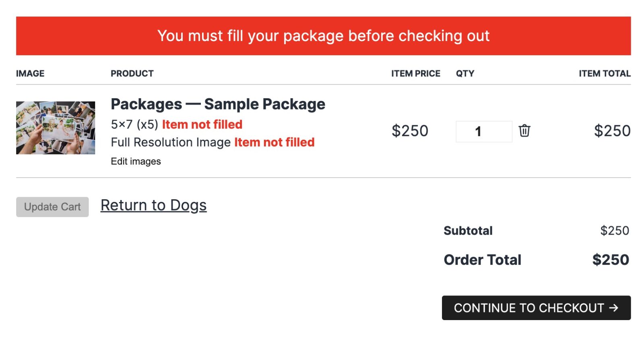The image size is (644, 341).
Task: Select the Packages — Sample Package title
Action: point(218,104)
